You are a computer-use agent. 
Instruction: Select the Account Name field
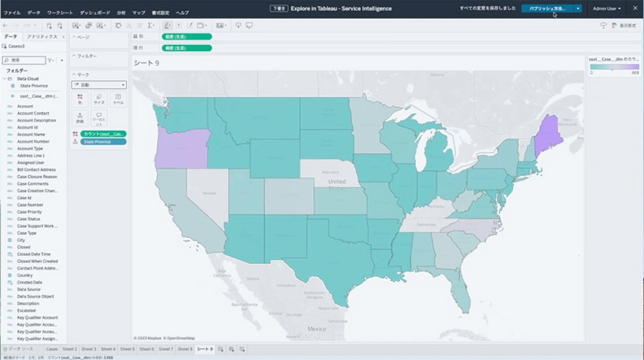coord(31,134)
